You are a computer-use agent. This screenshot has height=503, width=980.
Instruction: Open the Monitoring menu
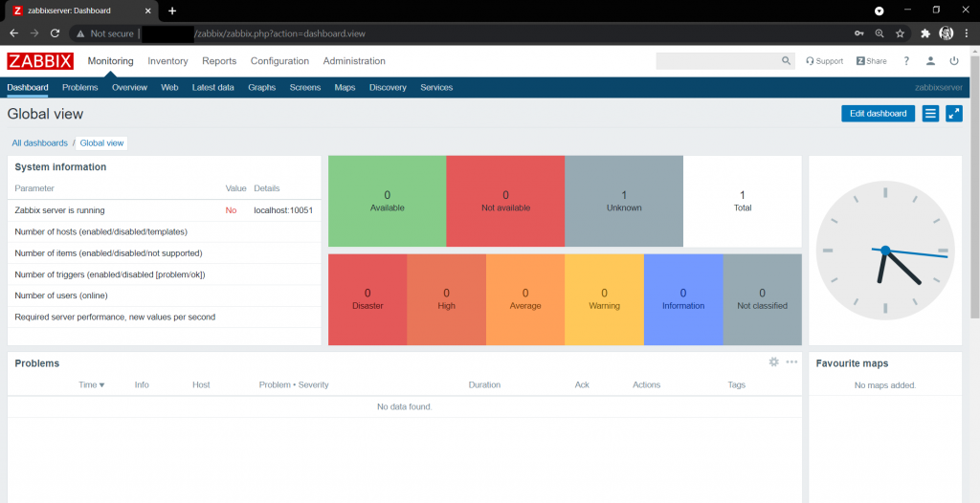(111, 61)
